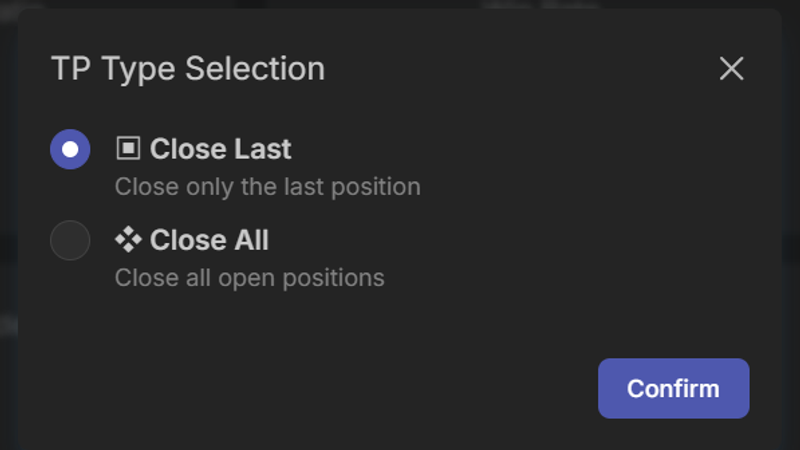Viewport: 800px width, 450px height.
Task: Click the purple Confirm button's text
Action: click(x=672, y=388)
